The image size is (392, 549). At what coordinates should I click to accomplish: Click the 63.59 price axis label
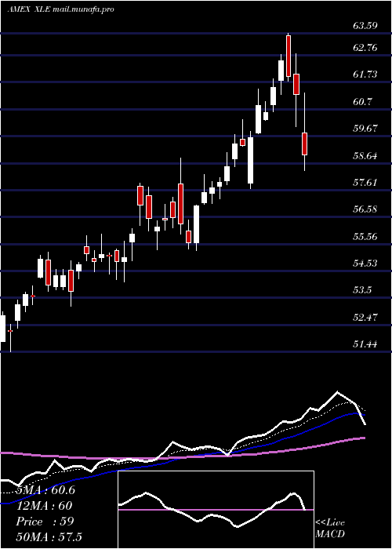click(x=365, y=26)
